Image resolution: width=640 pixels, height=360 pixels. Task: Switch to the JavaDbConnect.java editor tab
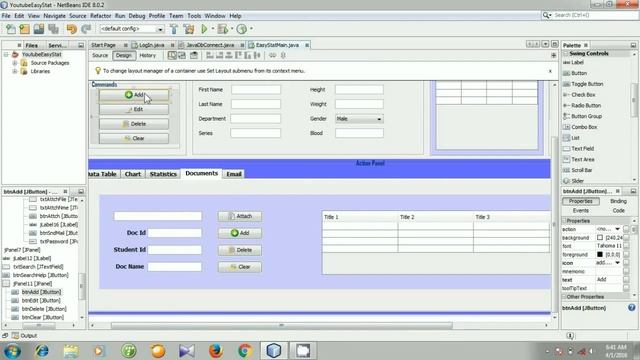pyautogui.click(x=210, y=45)
